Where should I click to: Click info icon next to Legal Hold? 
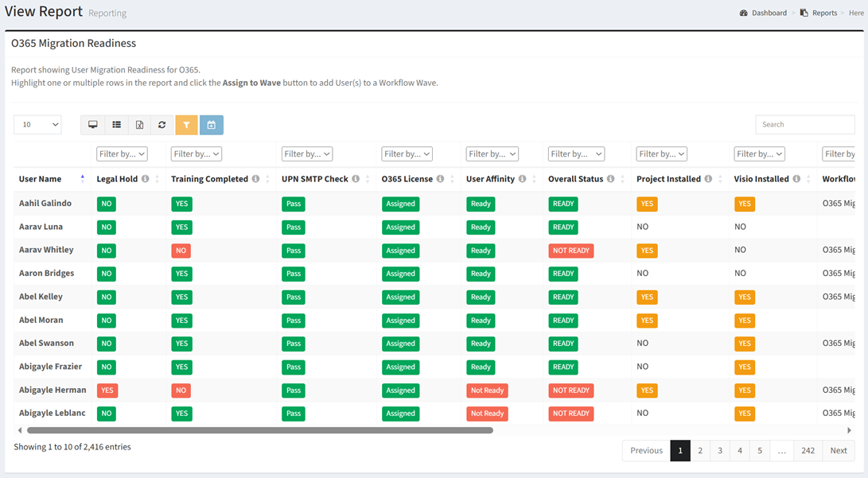click(x=146, y=179)
